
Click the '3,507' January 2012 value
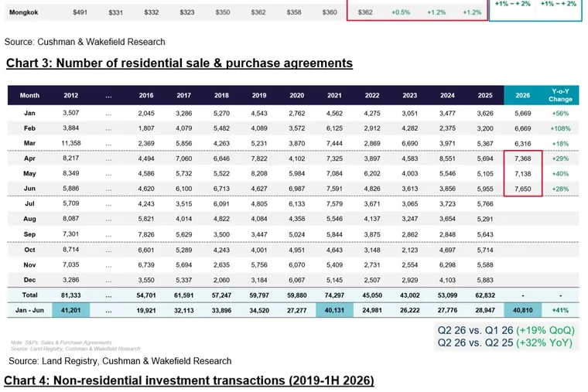coord(71,113)
